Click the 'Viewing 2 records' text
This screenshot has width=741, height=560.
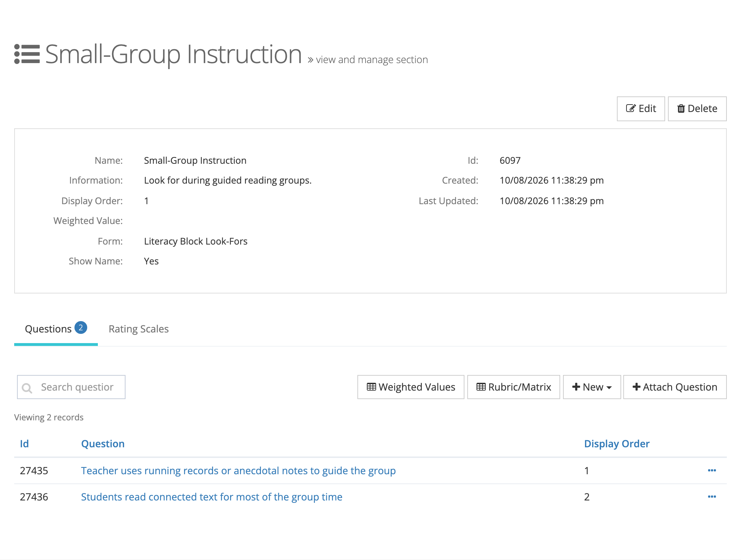[x=49, y=418]
